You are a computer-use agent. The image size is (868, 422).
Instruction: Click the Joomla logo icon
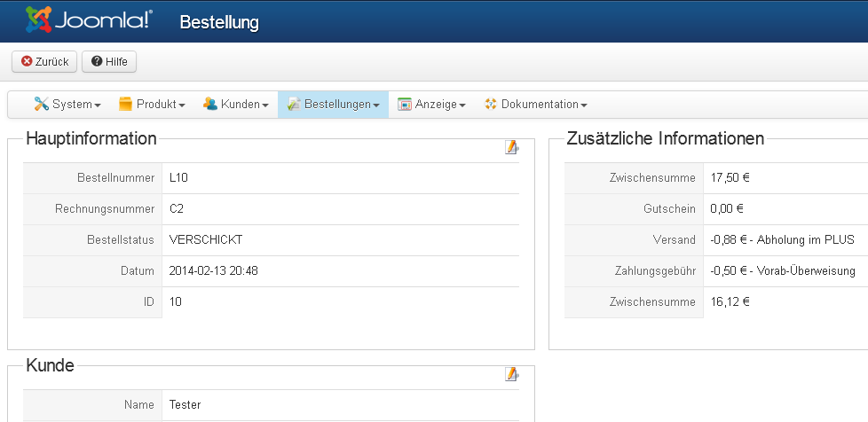[x=39, y=20]
